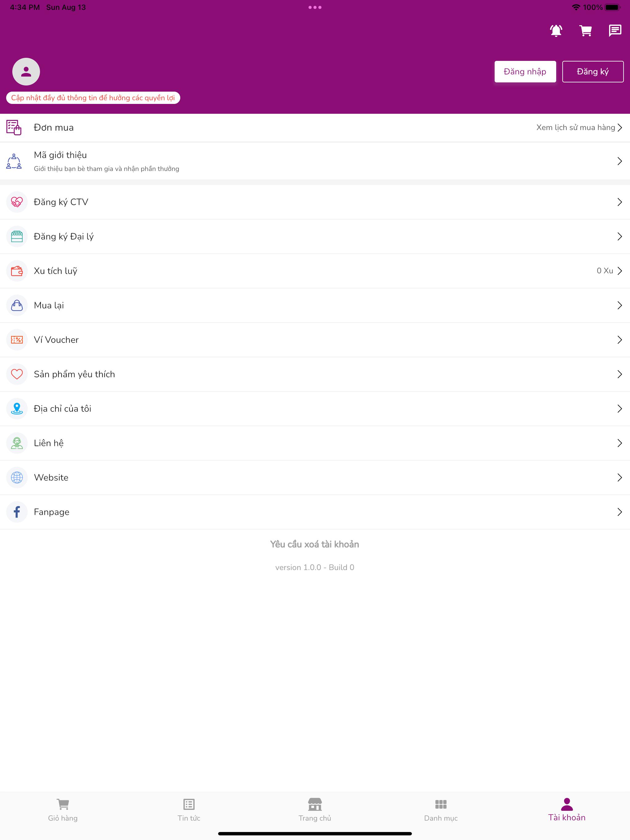Tap Giới thiệu bạn bè tham gia subtitle
This screenshot has height=840, width=630.
point(106,168)
